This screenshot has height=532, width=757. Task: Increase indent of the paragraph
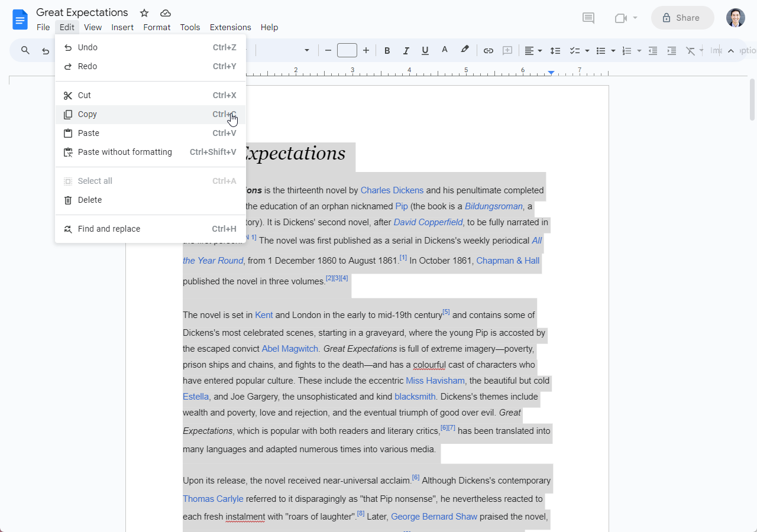tap(672, 51)
